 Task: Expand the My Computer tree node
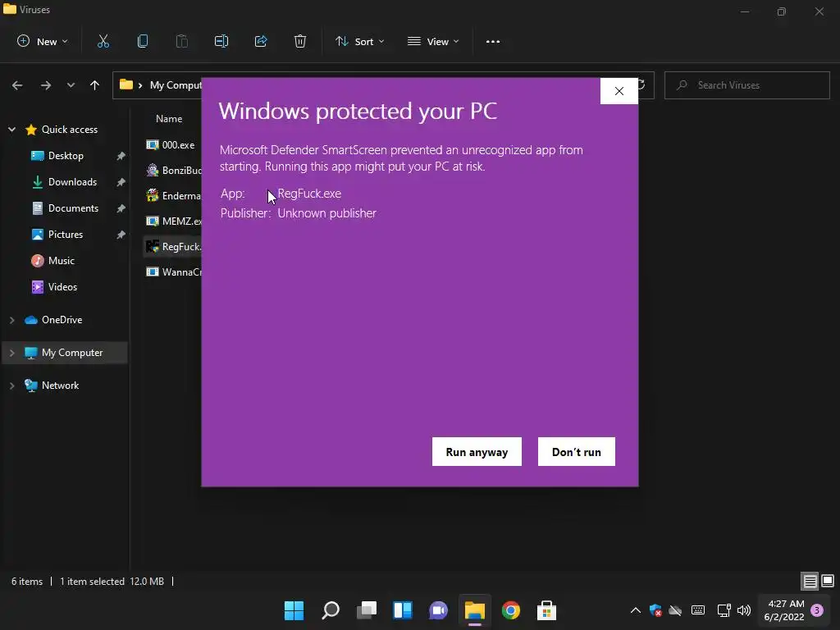[11, 353]
